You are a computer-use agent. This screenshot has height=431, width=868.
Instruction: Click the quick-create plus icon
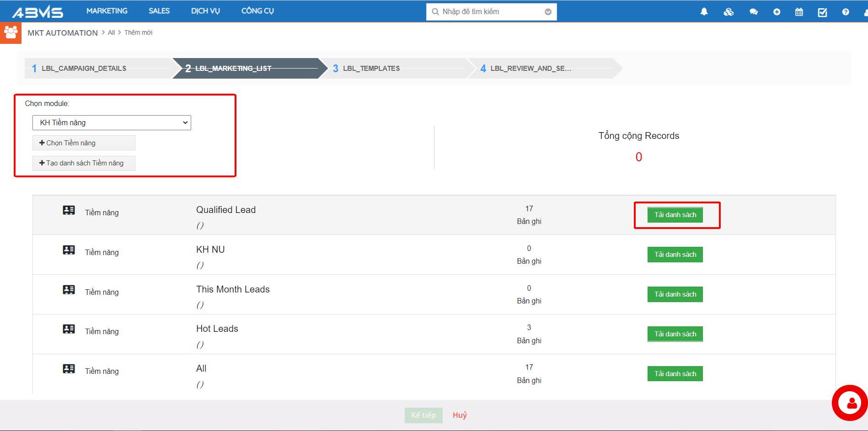coord(777,12)
